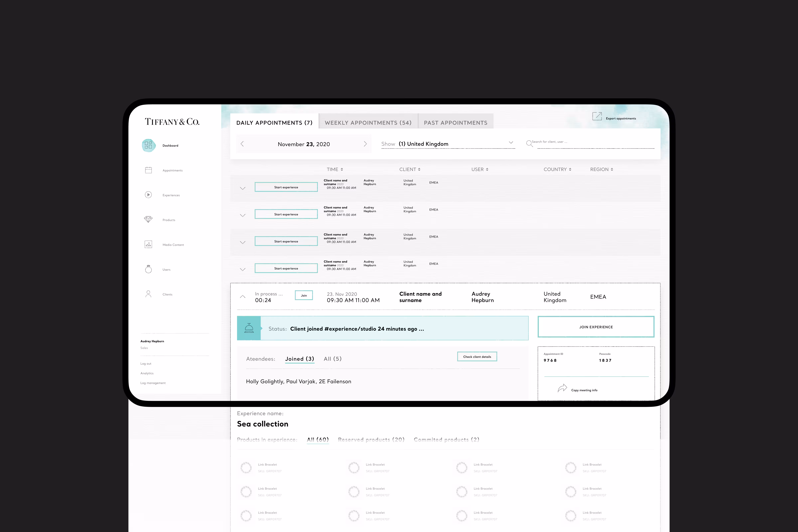Click Start experience in first row

click(286, 187)
